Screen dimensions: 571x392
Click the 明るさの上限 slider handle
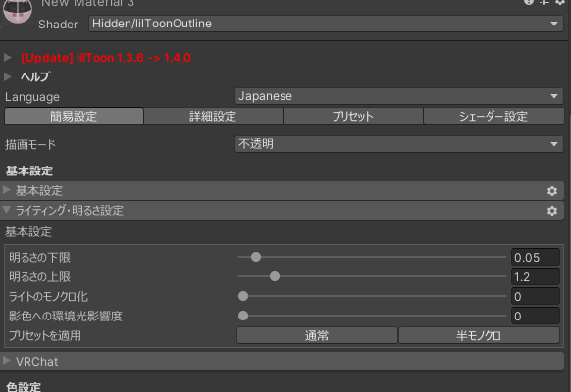point(275,276)
